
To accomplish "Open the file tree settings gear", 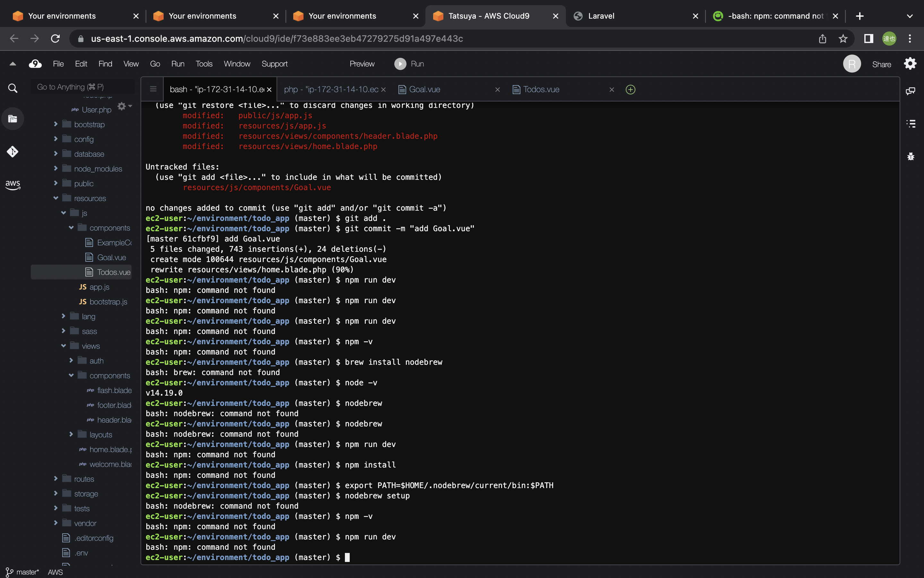I will (124, 106).
